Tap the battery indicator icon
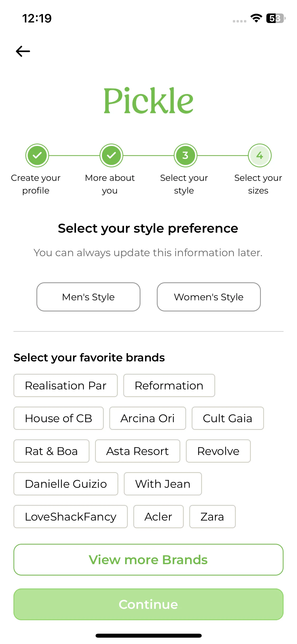297x644 pixels. 276,18
